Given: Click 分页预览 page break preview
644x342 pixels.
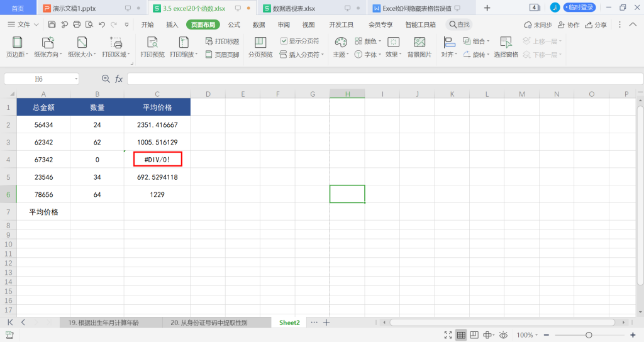Looking at the screenshot, I should coord(260,47).
